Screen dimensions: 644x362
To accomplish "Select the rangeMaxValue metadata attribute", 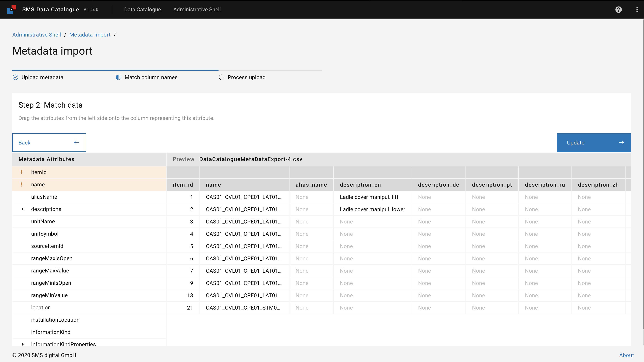I will [50, 271].
